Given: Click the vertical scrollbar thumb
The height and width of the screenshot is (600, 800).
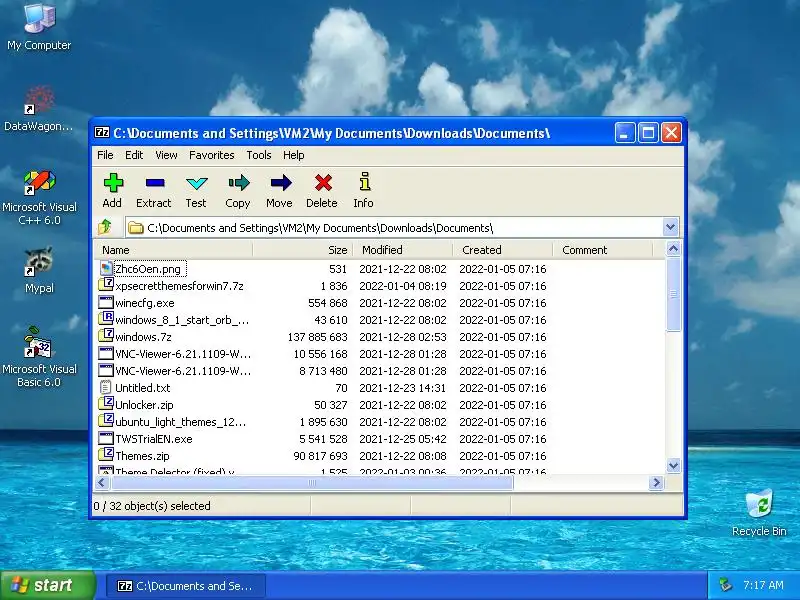Looking at the screenshot, I should [673, 294].
